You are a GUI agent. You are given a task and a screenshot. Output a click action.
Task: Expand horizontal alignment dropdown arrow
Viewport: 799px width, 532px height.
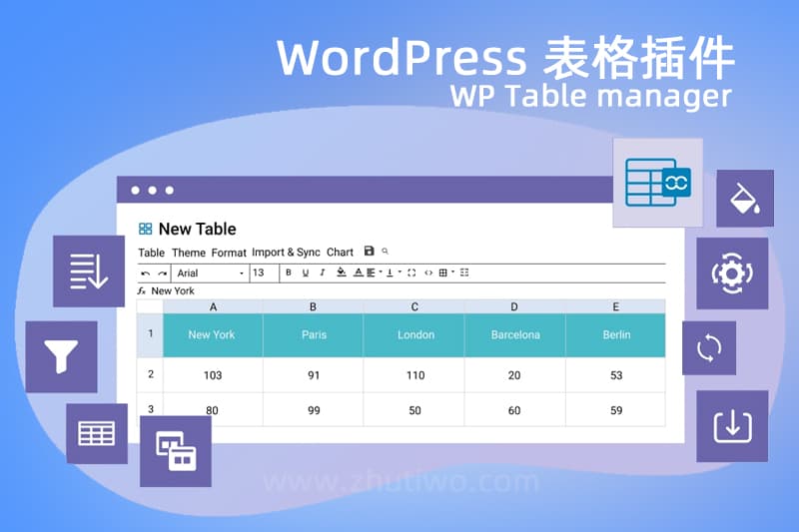[x=381, y=272]
